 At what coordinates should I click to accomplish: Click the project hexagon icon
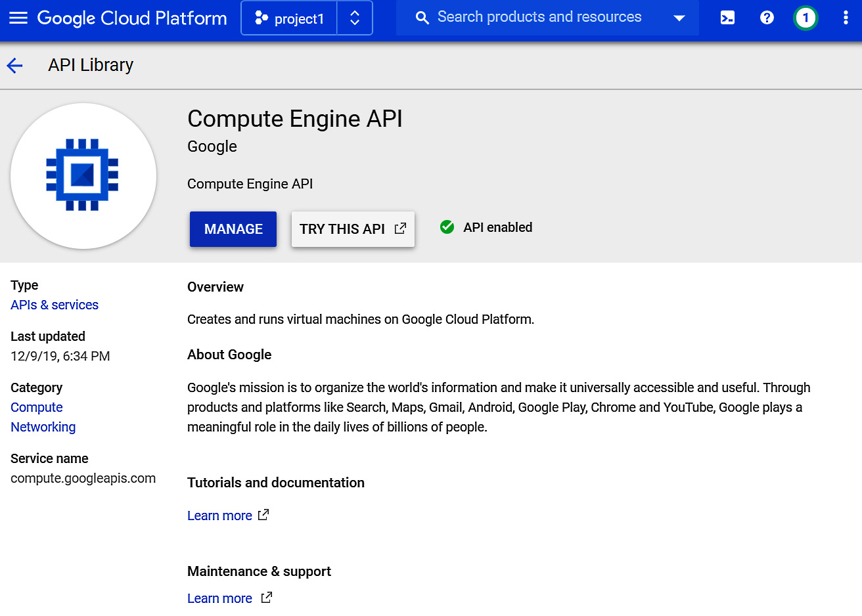click(261, 18)
